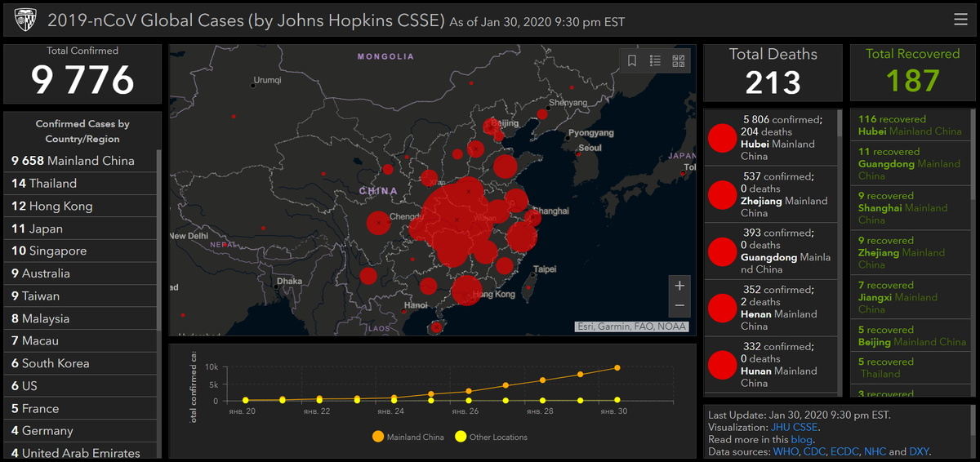Click the Total Recovered 187 number
The height and width of the screenshot is (462, 980).
click(x=912, y=81)
